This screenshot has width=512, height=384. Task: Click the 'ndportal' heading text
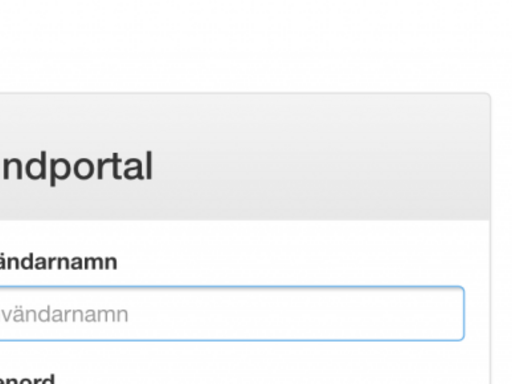77,166
